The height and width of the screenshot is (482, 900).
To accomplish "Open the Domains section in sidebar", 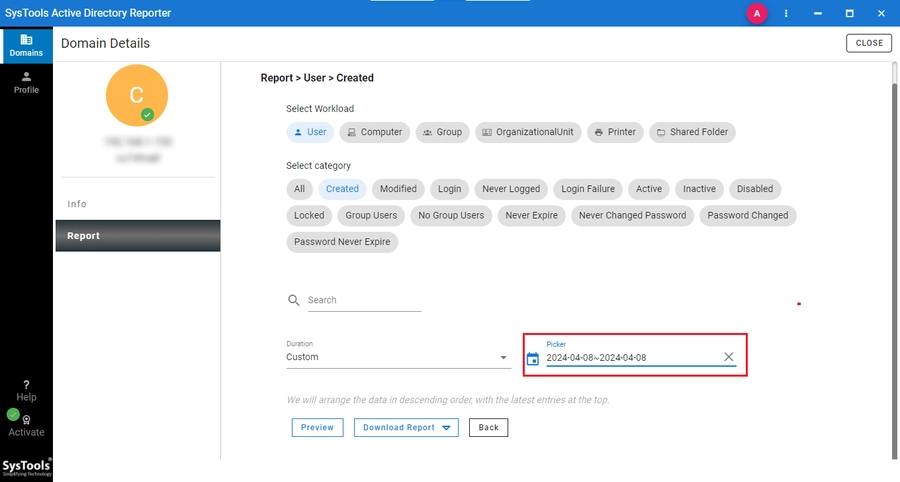I will pos(26,45).
